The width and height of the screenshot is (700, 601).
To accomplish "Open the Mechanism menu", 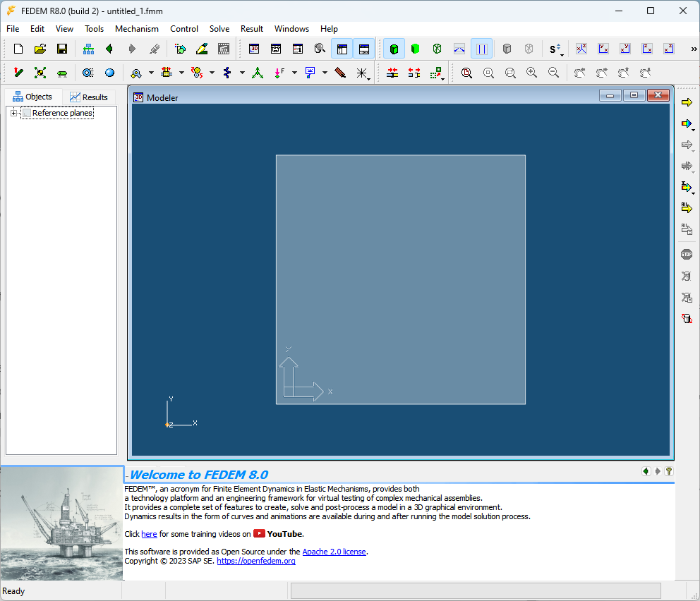I will (x=137, y=28).
